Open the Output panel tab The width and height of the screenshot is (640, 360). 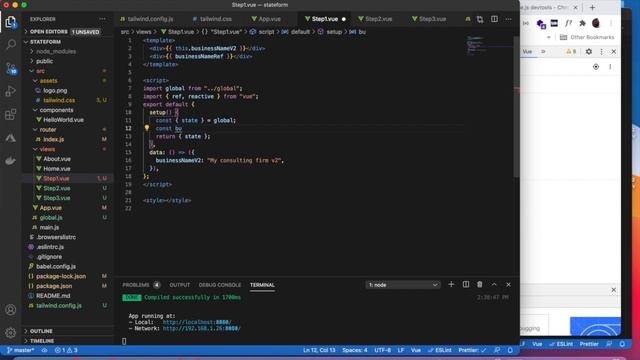click(x=180, y=285)
